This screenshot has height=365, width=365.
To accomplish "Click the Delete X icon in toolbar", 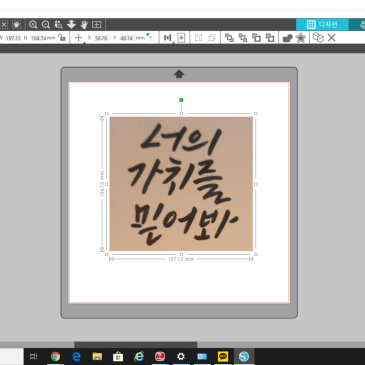I will [332, 38].
